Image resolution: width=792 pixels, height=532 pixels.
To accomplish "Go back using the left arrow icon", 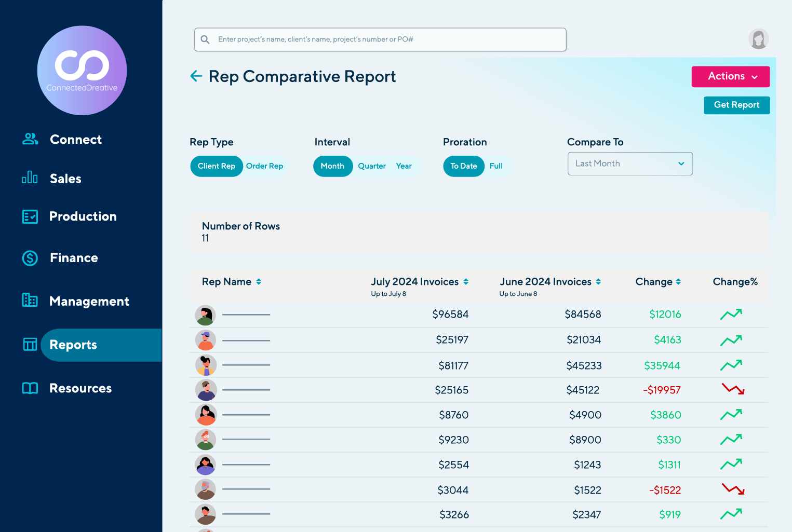I will click(x=196, y=76).
